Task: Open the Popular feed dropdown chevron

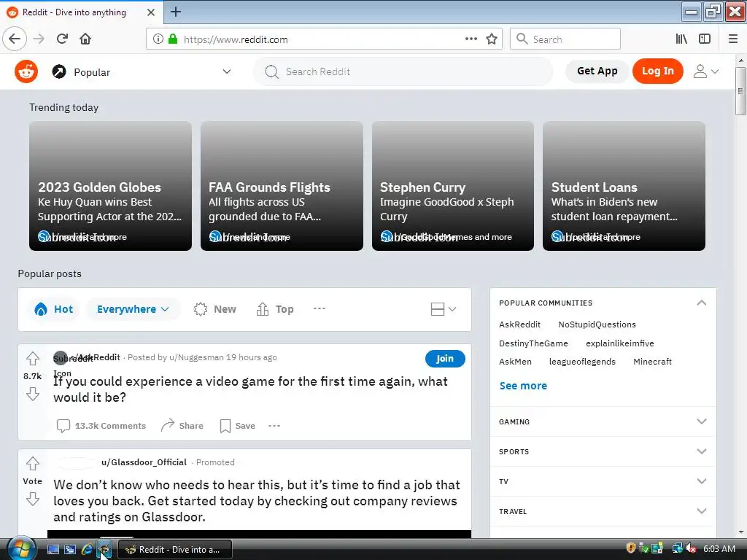Action: [x=227, y=71]
